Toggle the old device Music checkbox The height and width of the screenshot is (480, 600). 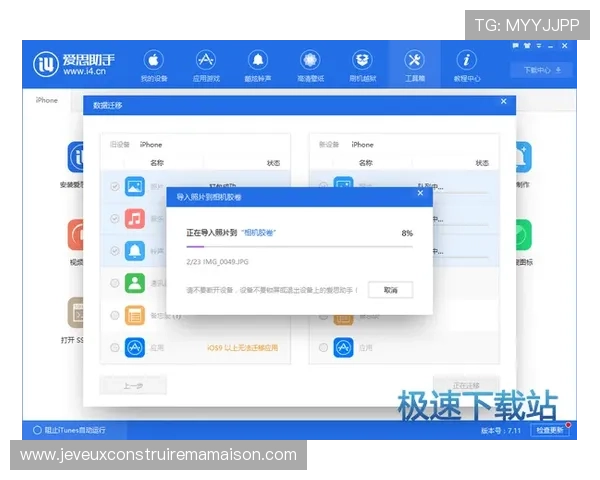pyautogui.click(x=114, y=219)
